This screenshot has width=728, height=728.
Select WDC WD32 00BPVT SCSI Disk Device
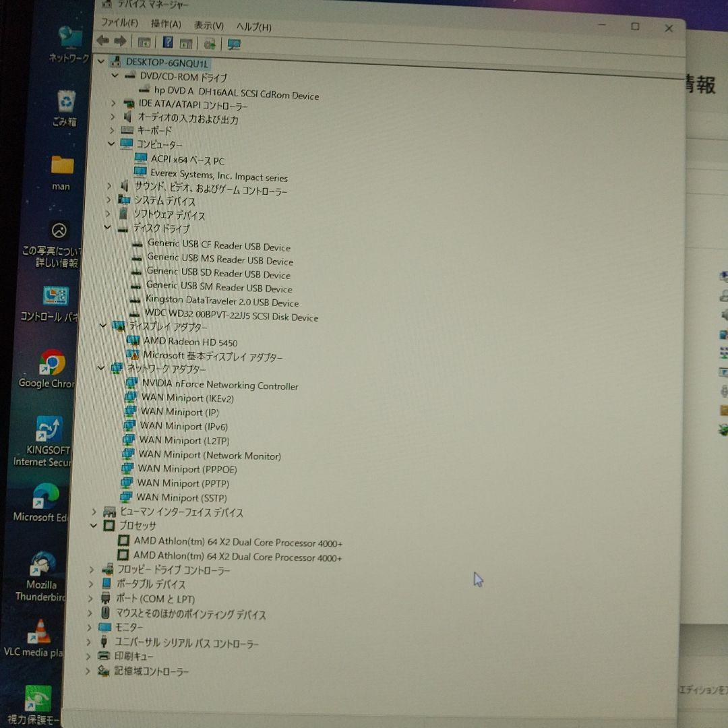(x=232, y=315)
